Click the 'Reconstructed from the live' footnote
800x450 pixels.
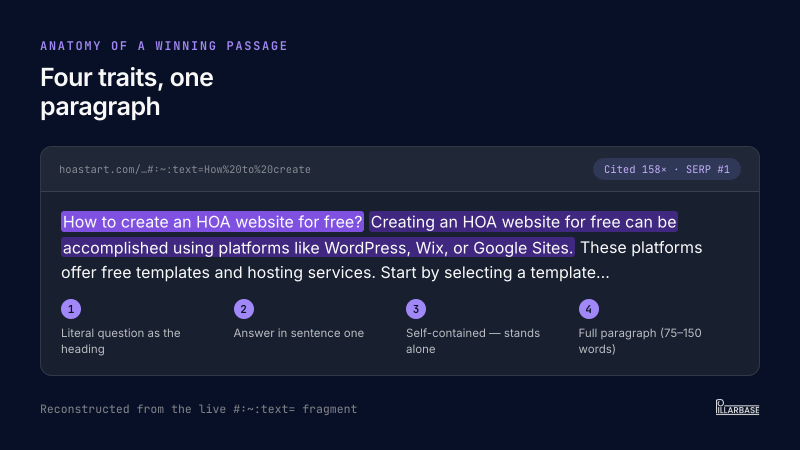pyautogui.click(x=198, y=409)
